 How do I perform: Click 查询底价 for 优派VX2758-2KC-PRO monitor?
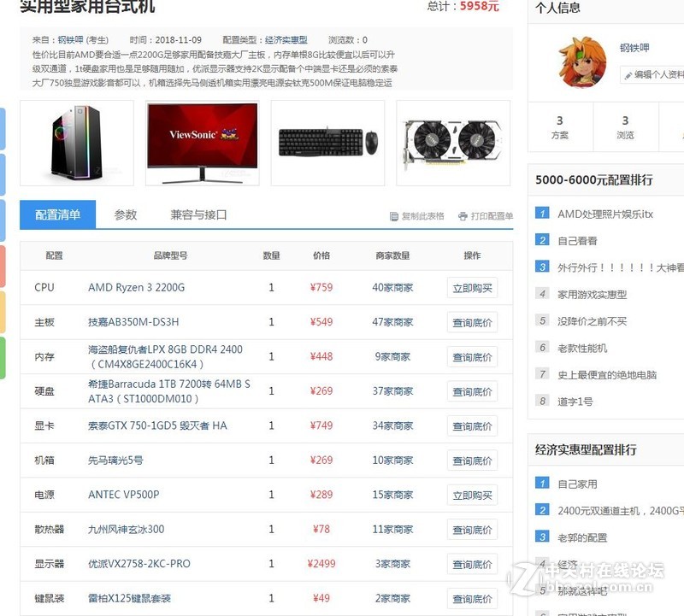tap(473, 565)
